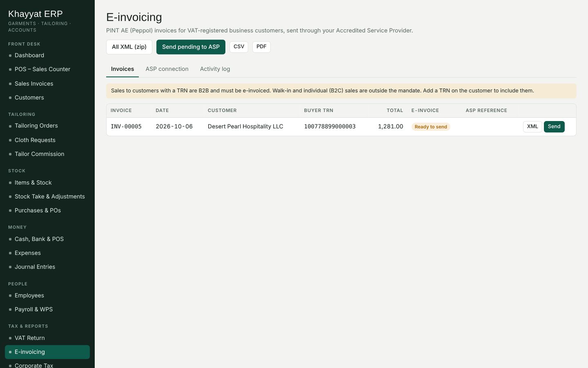Open Sales Invoices page

click(x=47, y=83)
